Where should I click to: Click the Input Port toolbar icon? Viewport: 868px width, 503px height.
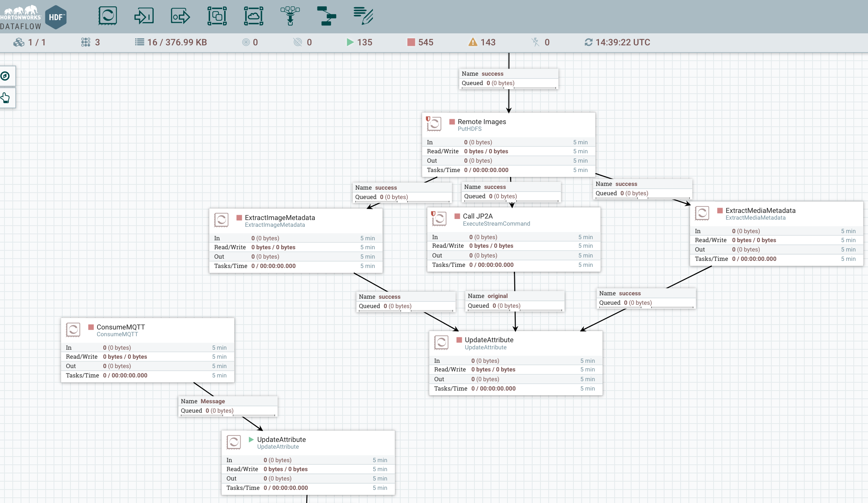pos(144,16)
